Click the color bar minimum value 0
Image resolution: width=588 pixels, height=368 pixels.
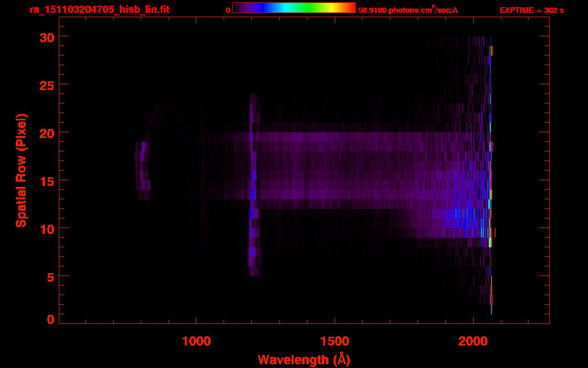(x=228, y=10)
